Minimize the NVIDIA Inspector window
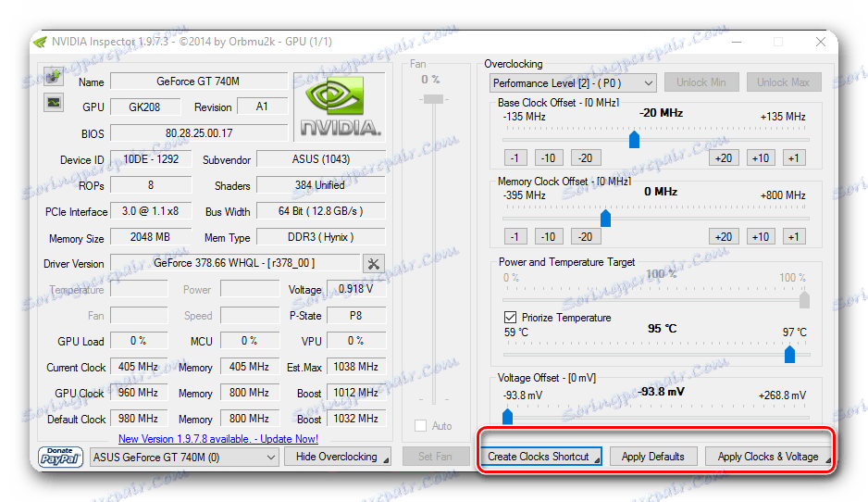Screen dimensions: 868x502 pyautogui.click(x=737, y=42)
